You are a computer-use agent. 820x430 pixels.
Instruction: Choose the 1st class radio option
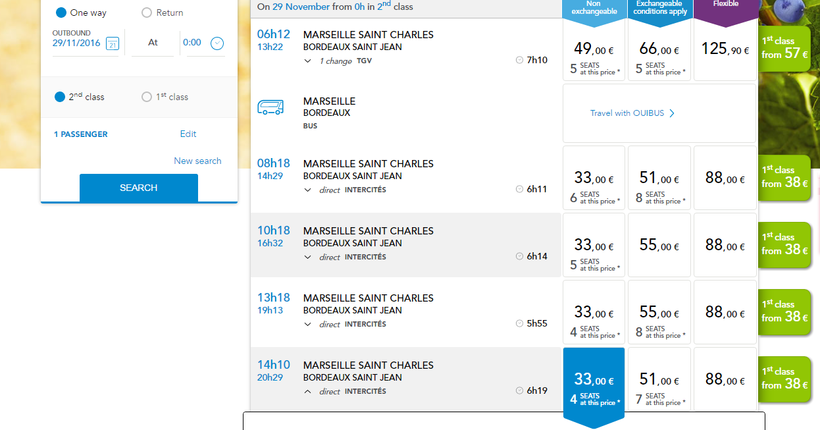pos(147,97)
